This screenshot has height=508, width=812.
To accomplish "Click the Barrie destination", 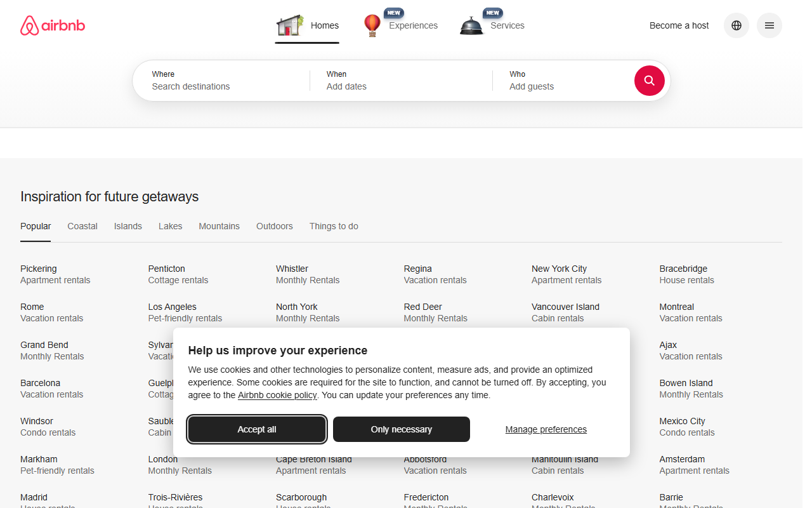I will coord(671,497).
